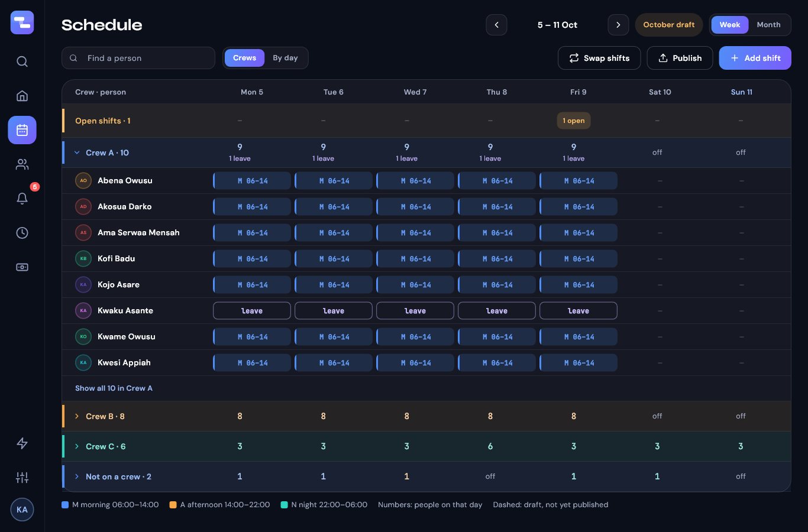Open the October draft badge
808x532 pixels.
[669, 25]
